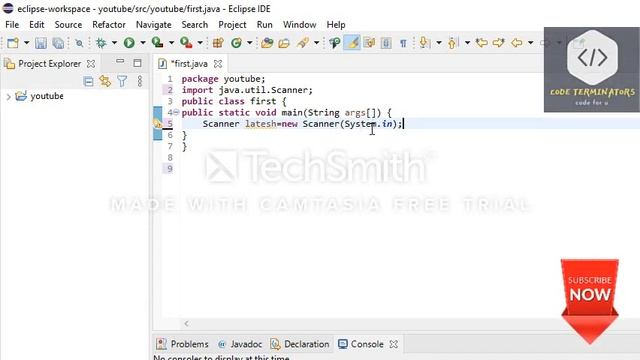Click the New wizard toolbar icon
The image size is (640, 360).
click(13, 43)
